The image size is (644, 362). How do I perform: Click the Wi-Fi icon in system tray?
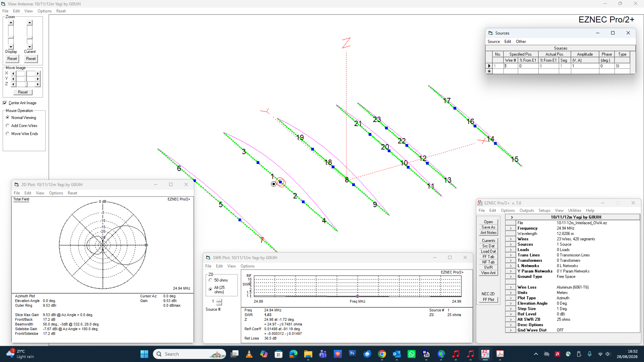(x=600, y=354)
